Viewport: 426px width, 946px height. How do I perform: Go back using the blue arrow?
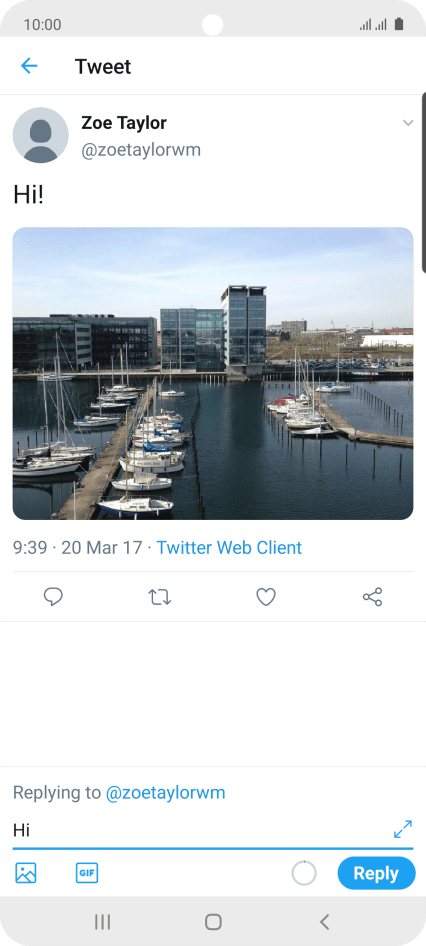(29, 66)
